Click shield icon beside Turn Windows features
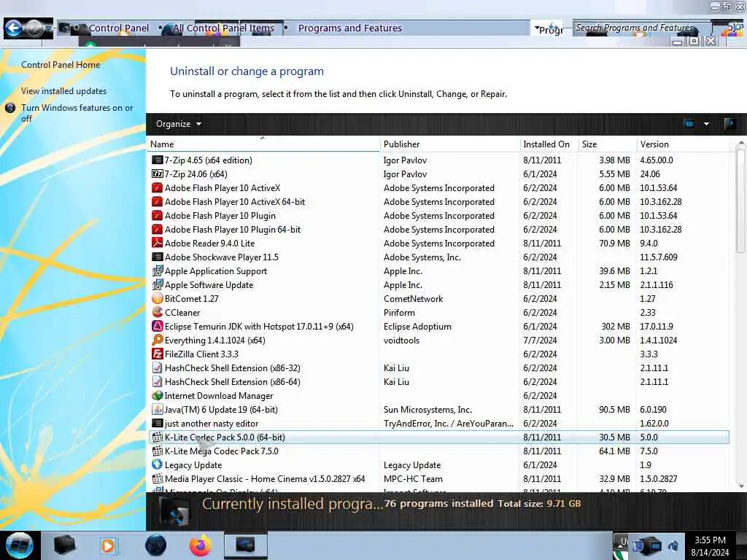This screenshot has width=747, height=560. pyautogui.click(x=10, y=108)
